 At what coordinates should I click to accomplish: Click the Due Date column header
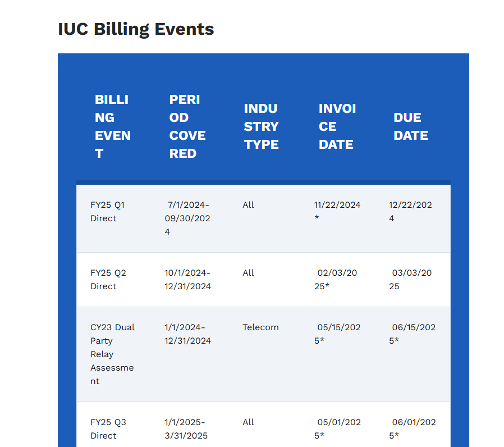click(411, 126)
